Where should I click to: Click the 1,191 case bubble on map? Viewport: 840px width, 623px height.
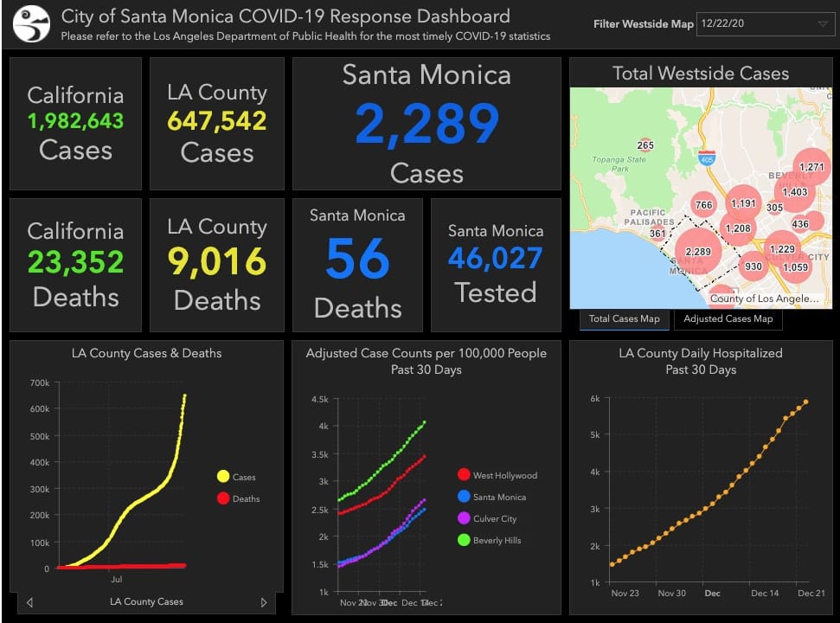(x=742, y=204)
